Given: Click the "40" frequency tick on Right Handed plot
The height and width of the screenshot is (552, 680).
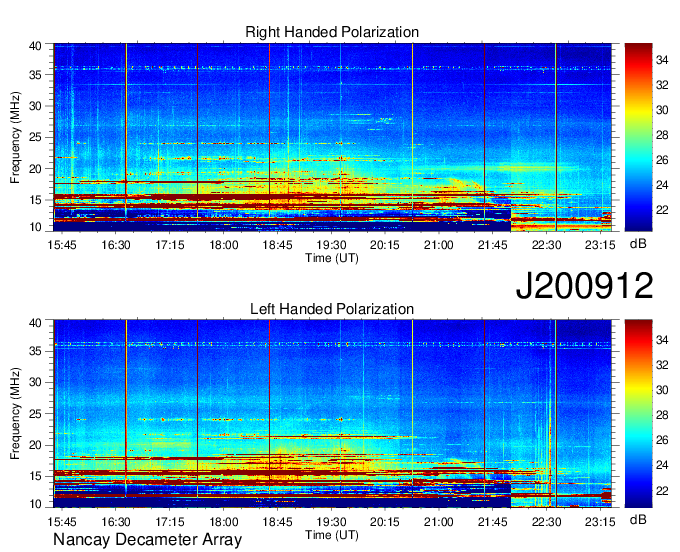Looking at the screenshot, I should click(35, 46).
